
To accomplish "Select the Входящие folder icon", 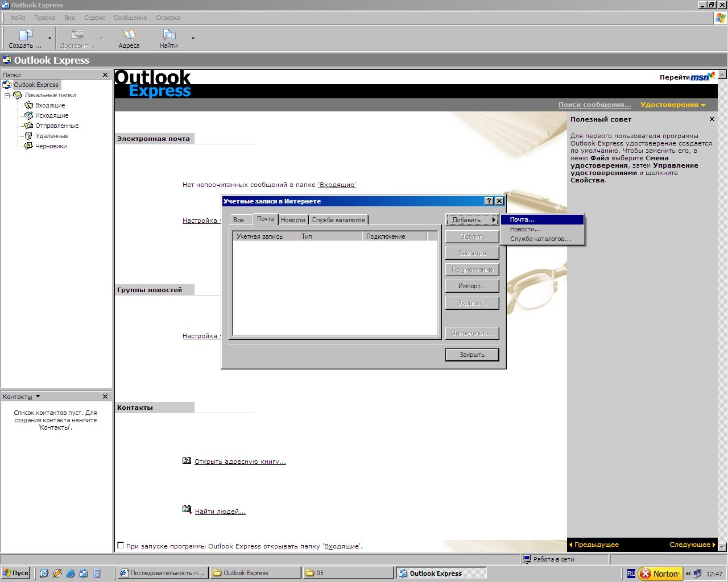I will 29,105.
